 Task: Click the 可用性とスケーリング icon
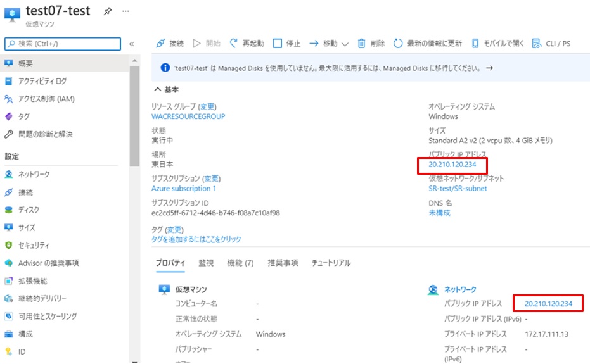point(9,316)
